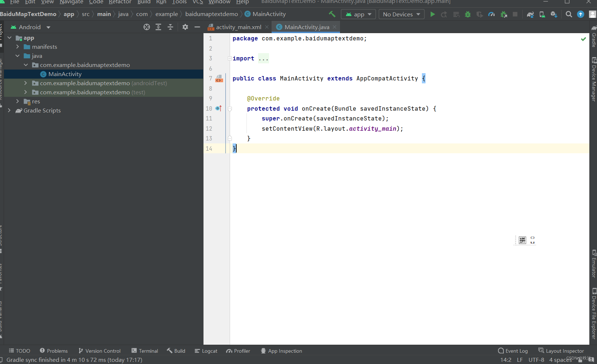This screenshot has height=364, width=597.
Task: Click the related XML file gutter icon
Action: (x=219, y=78)
